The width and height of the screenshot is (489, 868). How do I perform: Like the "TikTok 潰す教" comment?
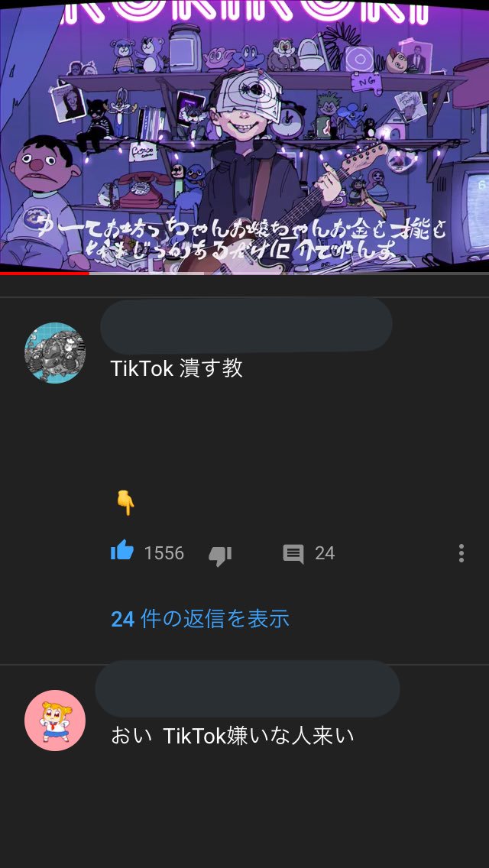(x=122, y=551)
